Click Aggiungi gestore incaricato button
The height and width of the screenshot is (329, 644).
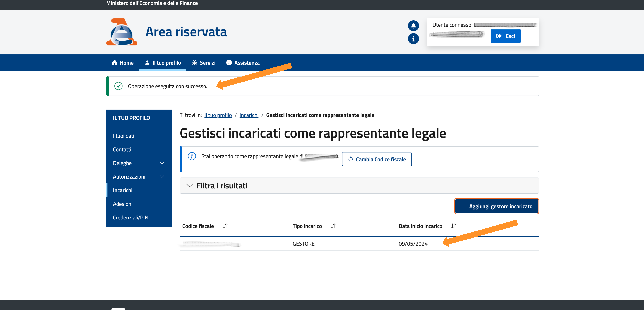coord(496,206)
